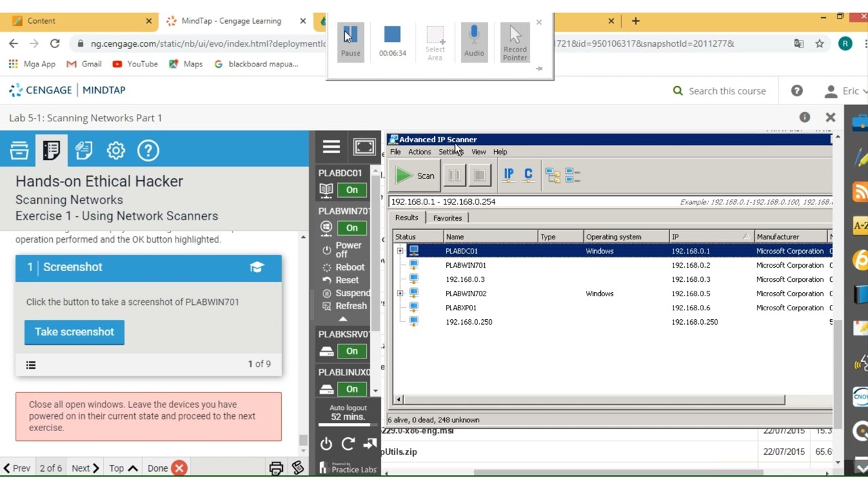The image size is (868, 488).
Task: Open the archive box icon in lab toolbar
Action: point(19,150)
